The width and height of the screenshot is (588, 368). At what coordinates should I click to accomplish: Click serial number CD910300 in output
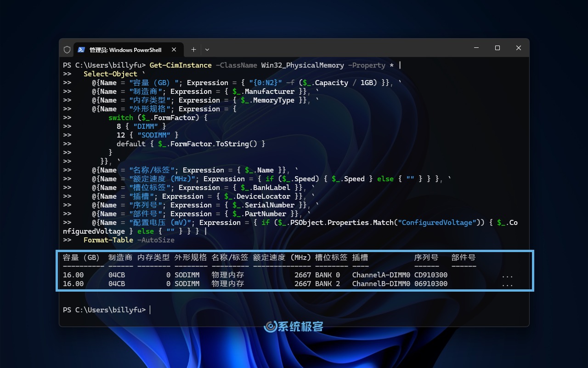point(430,275)
